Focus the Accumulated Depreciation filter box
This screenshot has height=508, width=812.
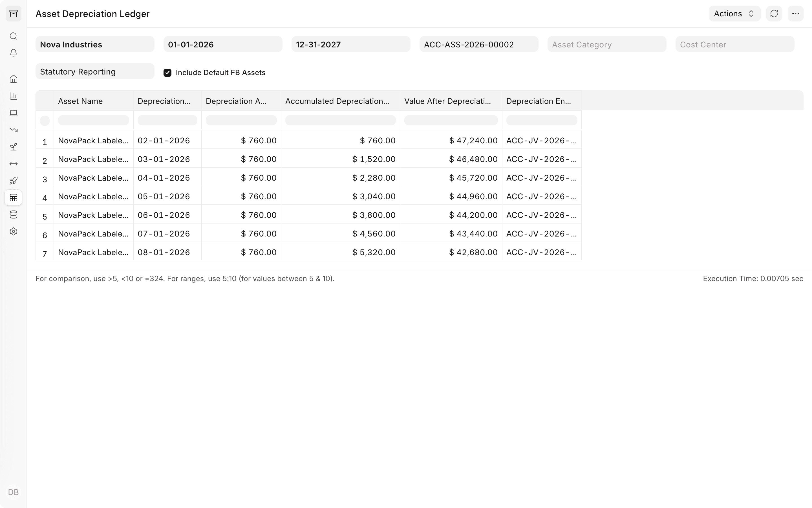(340, 120)
